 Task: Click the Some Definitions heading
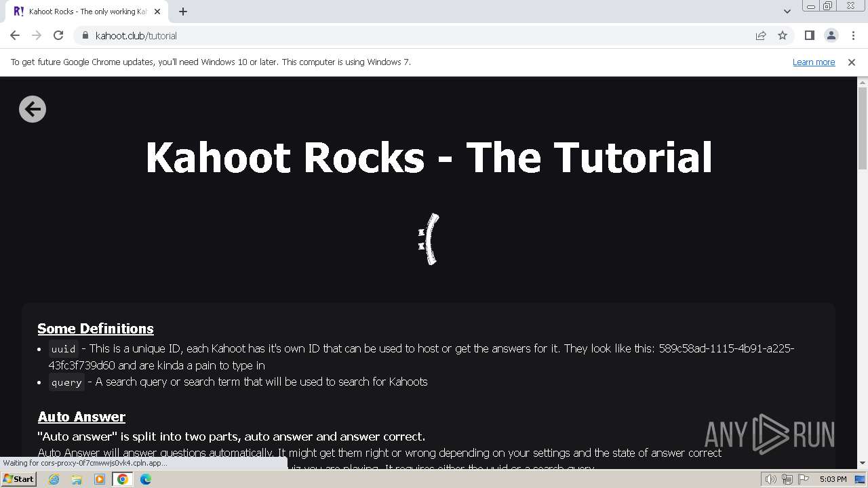(96, 328)
